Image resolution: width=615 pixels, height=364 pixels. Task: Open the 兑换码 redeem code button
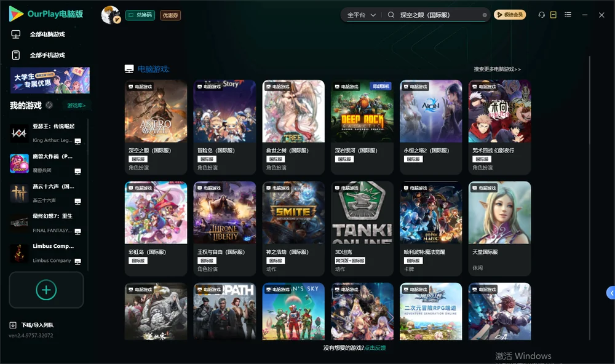140,15
